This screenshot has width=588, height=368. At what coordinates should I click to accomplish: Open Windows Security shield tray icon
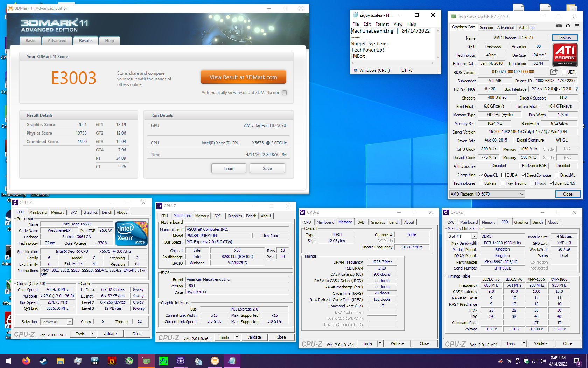point(526,361)
